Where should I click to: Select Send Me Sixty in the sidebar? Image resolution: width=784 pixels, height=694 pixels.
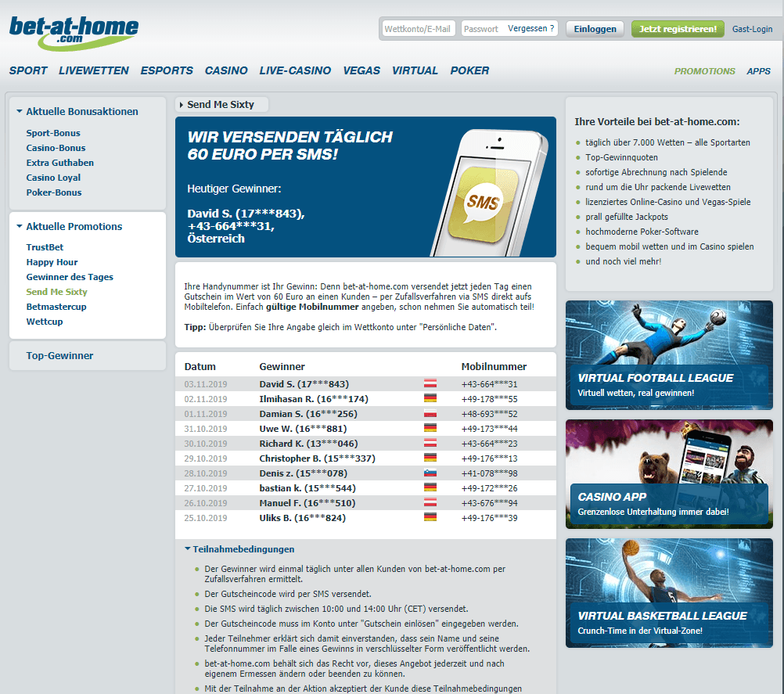tap(56, 292)
